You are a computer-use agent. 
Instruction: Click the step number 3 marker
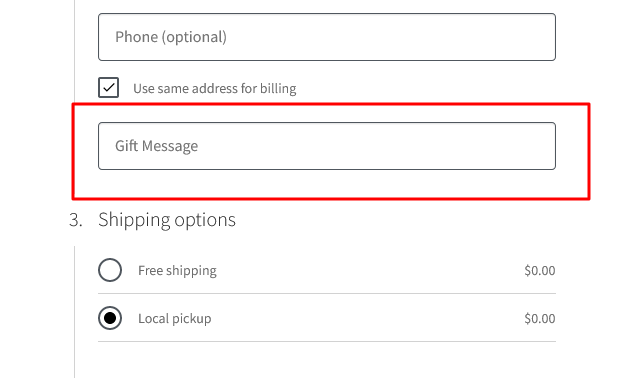click(75, 220)
